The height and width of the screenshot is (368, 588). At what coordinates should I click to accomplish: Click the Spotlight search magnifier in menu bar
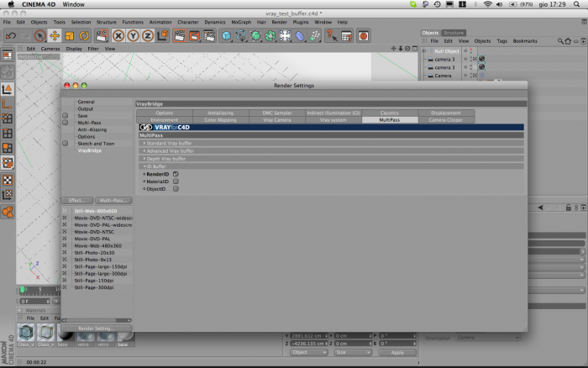[576, 4]
